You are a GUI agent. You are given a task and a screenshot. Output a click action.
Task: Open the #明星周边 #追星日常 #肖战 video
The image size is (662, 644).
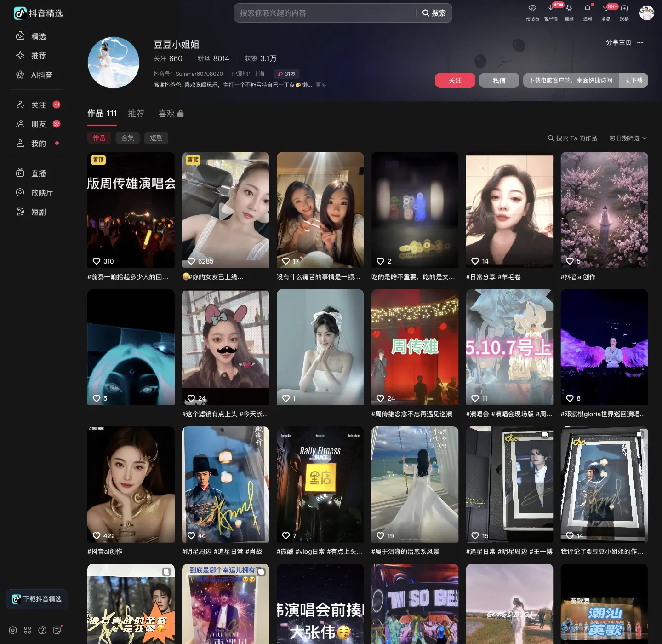[226, 484]
